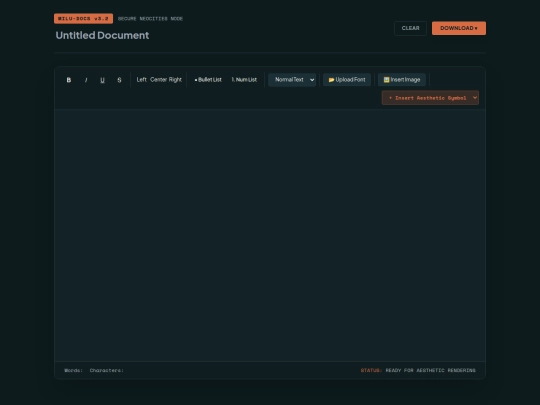Click the version badge in the header
The height and width of the screenshot is (405, 540).
coord(83,19)
